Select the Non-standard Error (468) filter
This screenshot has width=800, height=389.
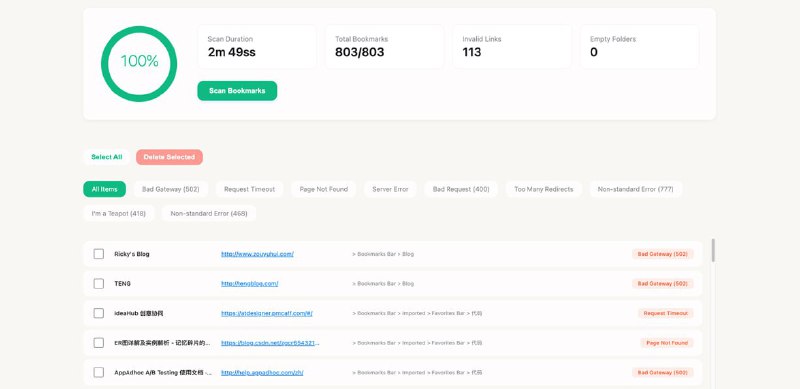(209, 213)
